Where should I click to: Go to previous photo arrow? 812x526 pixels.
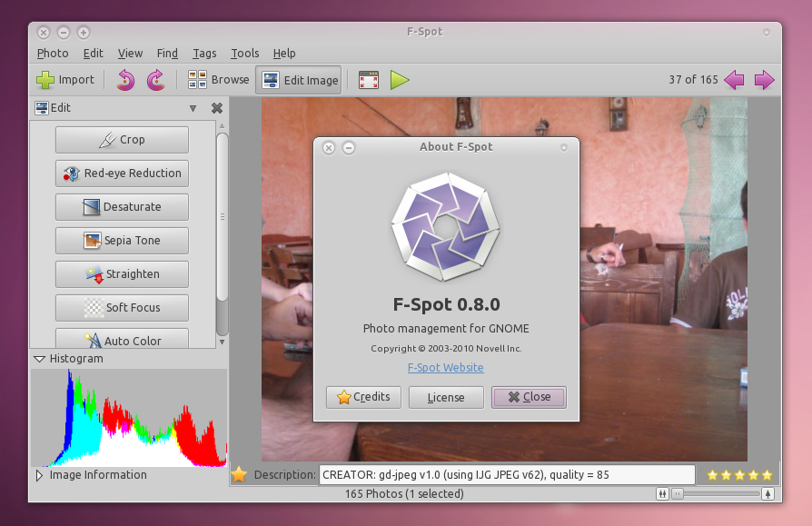[x=734, y=80]
